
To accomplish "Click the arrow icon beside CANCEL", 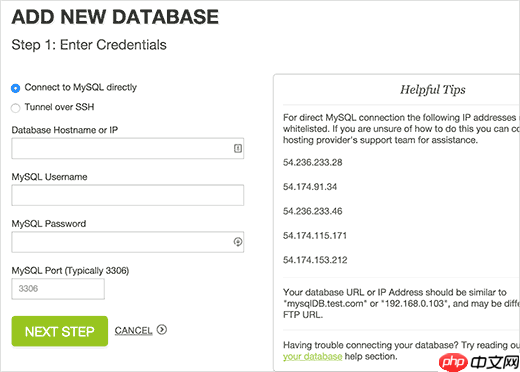I will 162,330.
